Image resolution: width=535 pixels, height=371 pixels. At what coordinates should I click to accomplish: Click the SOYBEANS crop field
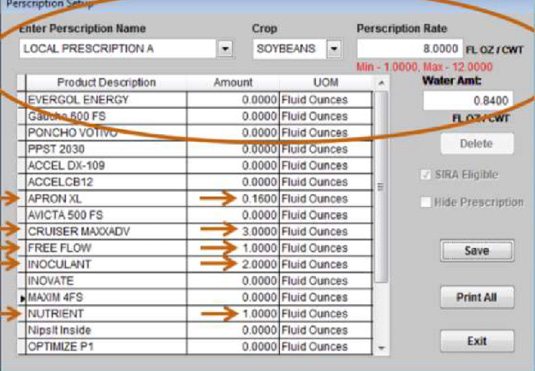tap(289, 49)
